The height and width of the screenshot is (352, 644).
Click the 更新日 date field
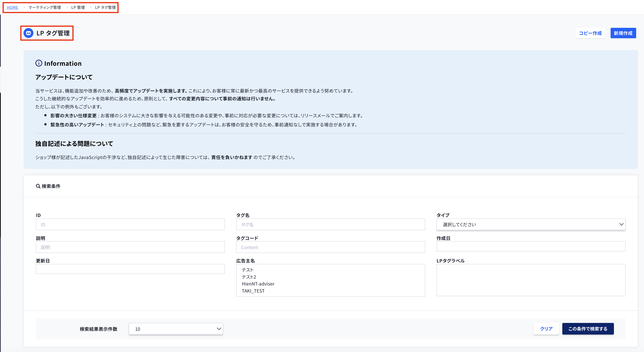click(x=130, y=269)
